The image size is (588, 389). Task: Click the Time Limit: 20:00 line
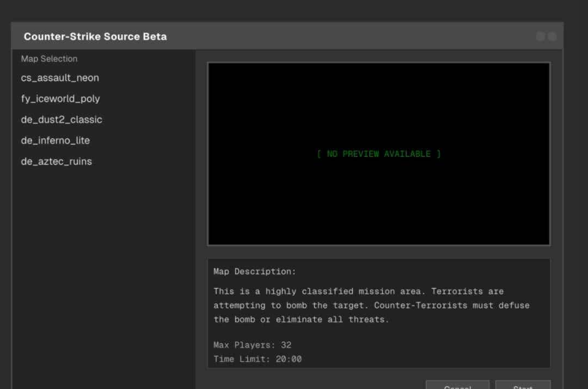(x=258, y=359)
